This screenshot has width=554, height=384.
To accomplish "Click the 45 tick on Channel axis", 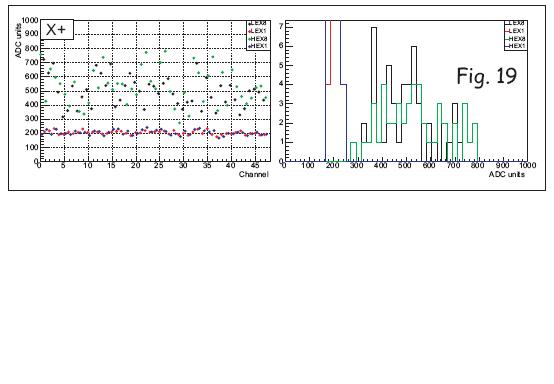I will pos(255,165).
